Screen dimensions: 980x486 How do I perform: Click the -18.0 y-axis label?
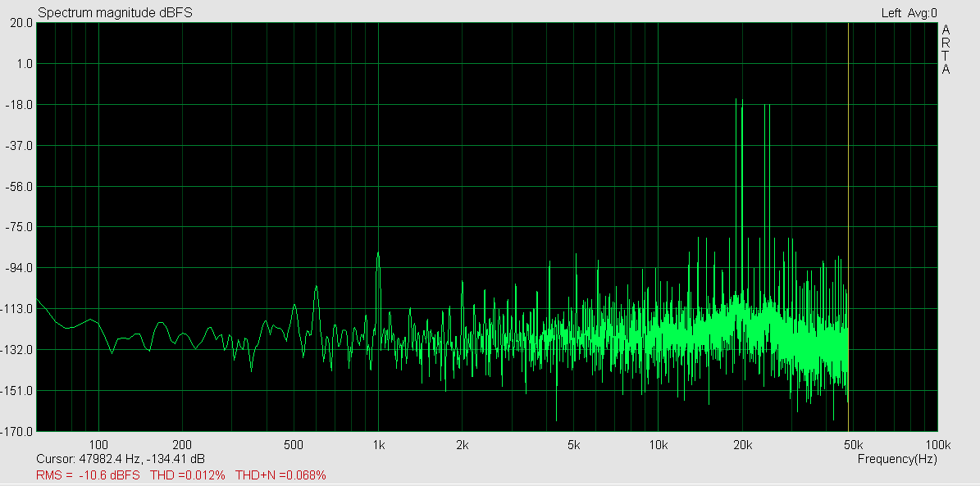click(x=20, y=104)
